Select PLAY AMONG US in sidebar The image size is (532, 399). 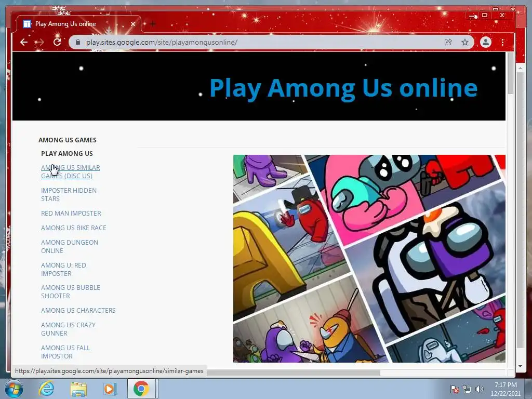(x=67, y=153)
